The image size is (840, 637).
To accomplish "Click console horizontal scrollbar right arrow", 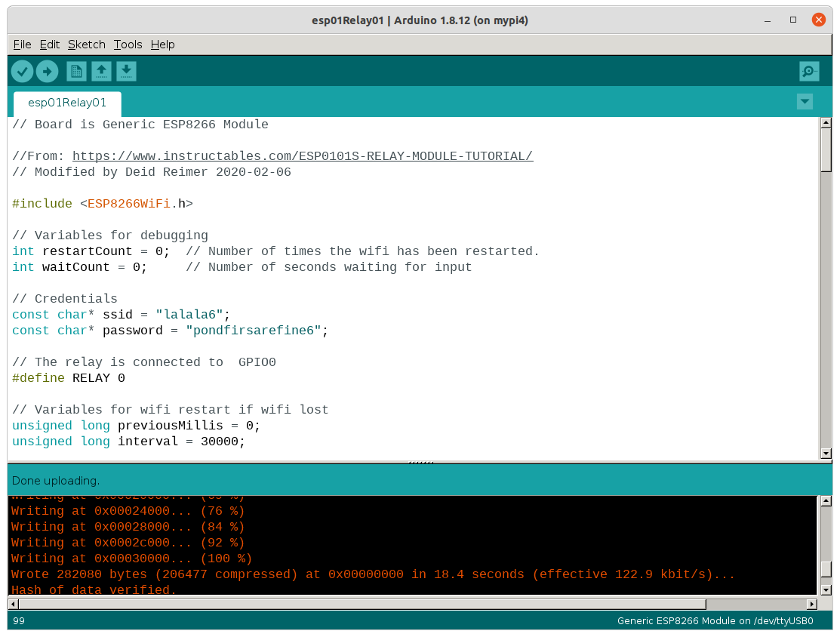I will [x=812, y=604].
